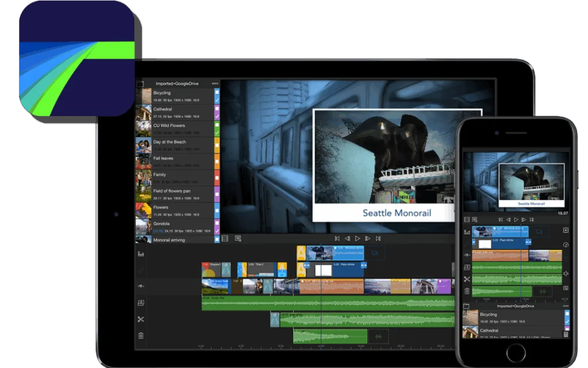Toggle blue tag on Monorail arriving
This screenshot has width=588, height=368.
(x=216, y=239)
